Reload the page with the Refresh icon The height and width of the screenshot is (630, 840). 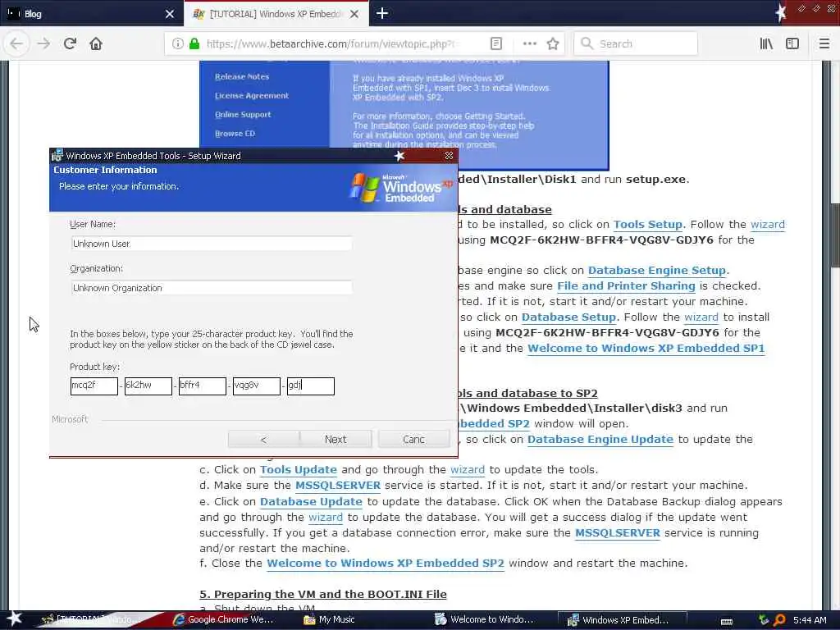pos(70,43)
